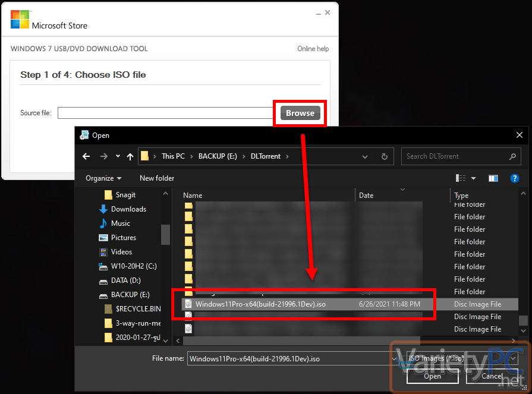Expand the chevron after This PC
Screen dimensions: 532x394
(x=191, y=156)
